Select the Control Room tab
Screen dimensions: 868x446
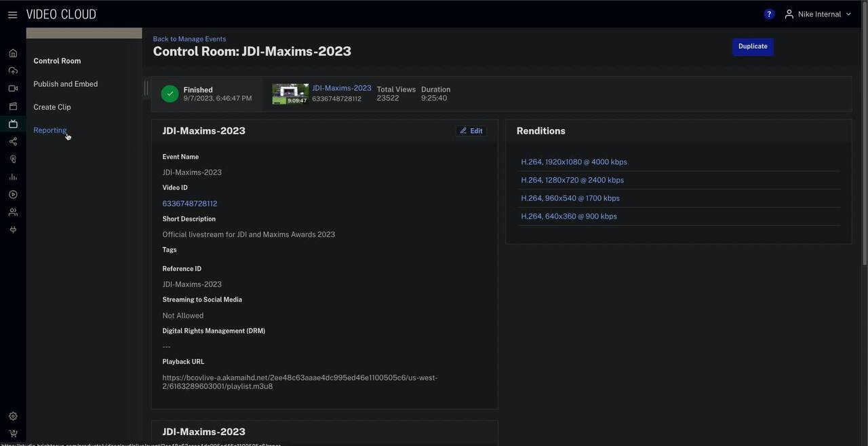point(57,61)
